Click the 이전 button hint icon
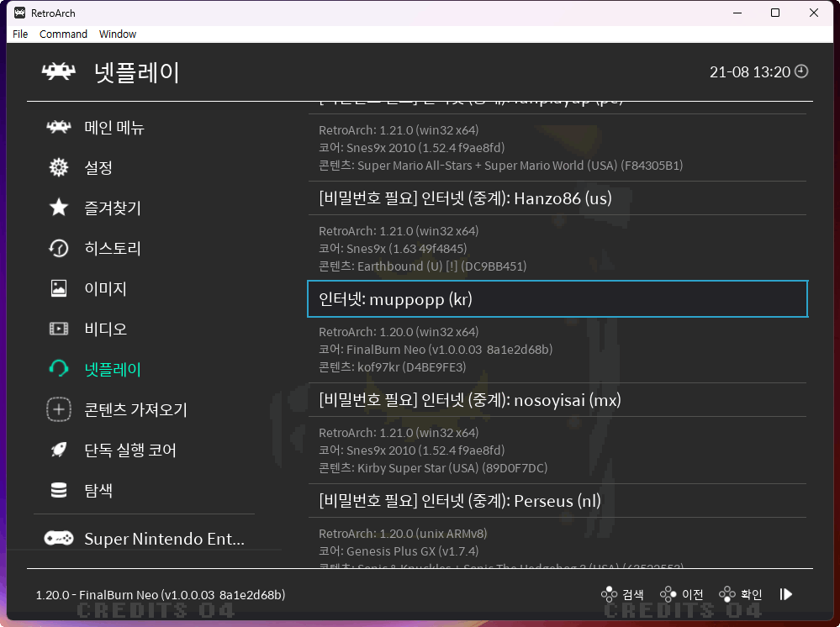This screenshot has height=627, width=840. (668, 594)
